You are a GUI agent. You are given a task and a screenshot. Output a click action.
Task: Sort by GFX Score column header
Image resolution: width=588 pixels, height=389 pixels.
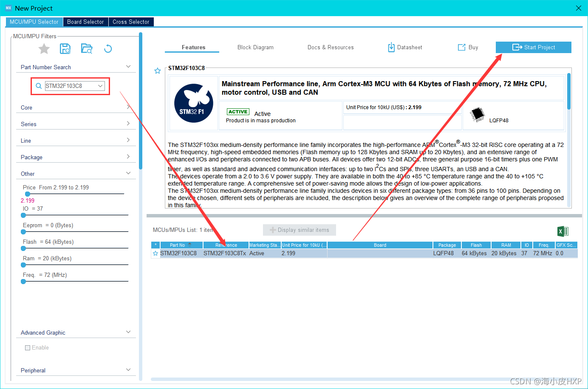[566, 245]
